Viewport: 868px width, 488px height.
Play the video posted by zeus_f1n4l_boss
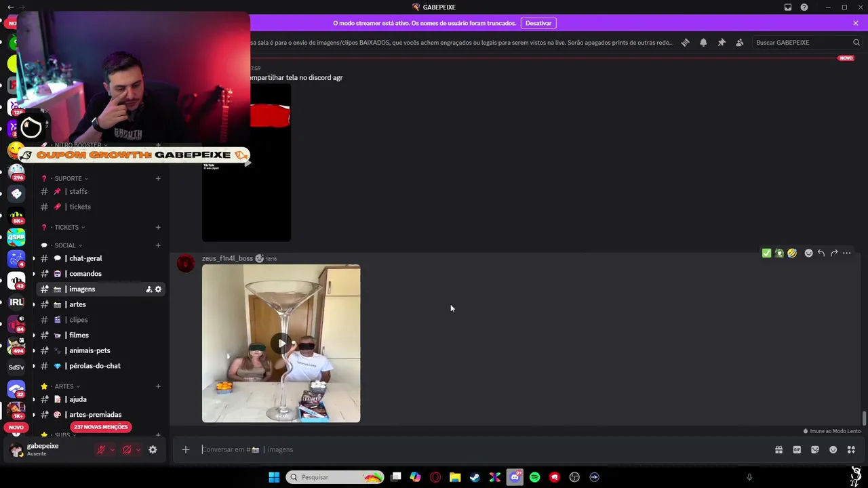(281, 344)
